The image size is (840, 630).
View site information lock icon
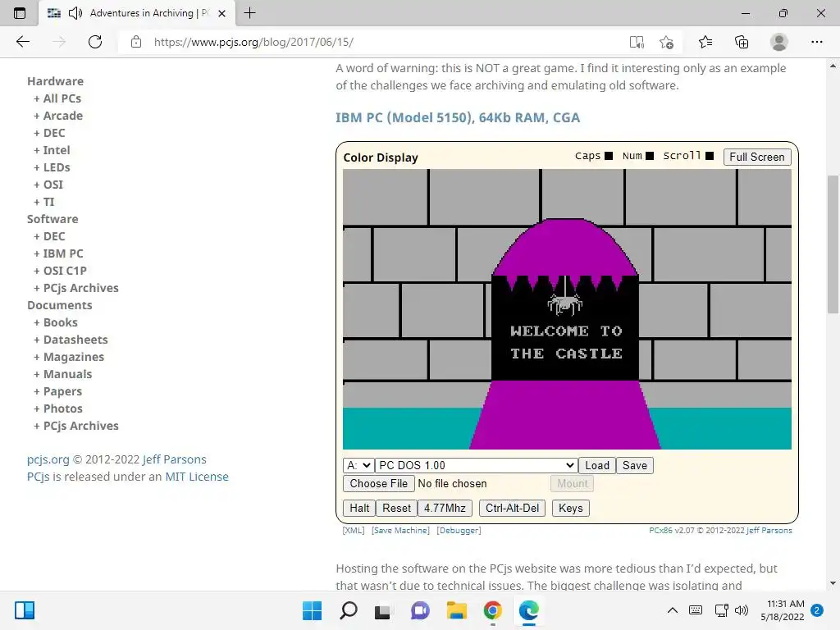pyautogui.click(x=136, y=42)
